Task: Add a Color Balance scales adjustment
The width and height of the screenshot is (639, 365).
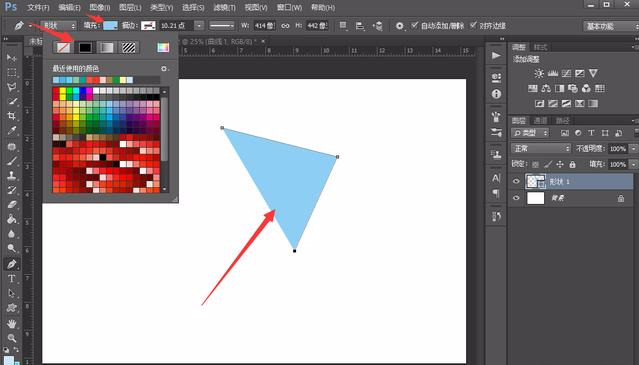Action: 546,88
